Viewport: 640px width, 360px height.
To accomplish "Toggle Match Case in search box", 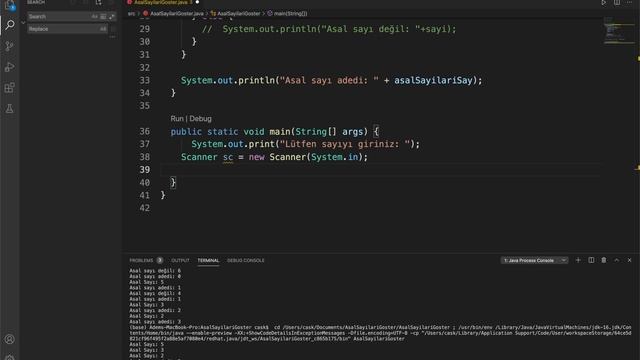I will 95,16.
